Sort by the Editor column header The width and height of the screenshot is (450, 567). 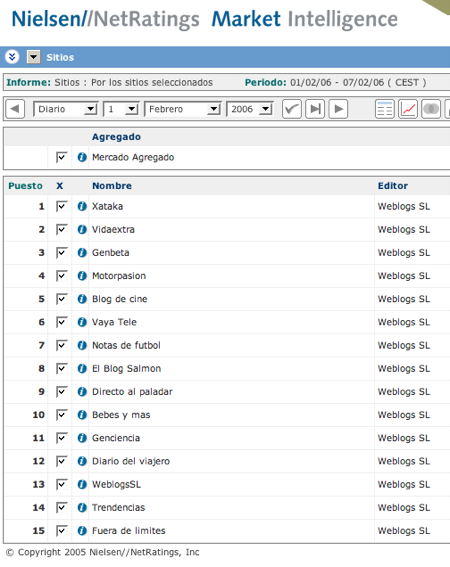[x=393, y=186]
